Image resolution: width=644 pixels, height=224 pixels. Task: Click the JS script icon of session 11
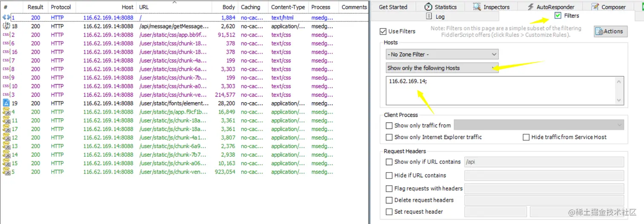coord(6,121)
